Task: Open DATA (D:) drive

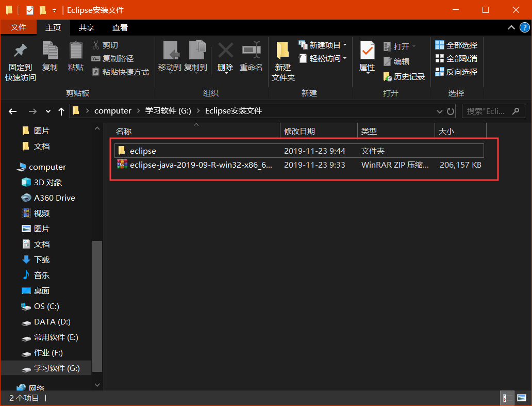Action: coord(46,322)
